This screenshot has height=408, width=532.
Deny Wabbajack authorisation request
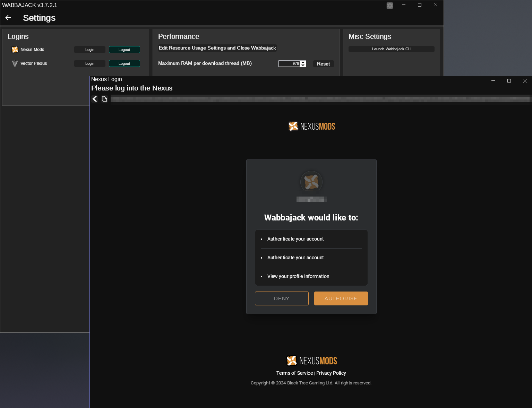(282, 298)
